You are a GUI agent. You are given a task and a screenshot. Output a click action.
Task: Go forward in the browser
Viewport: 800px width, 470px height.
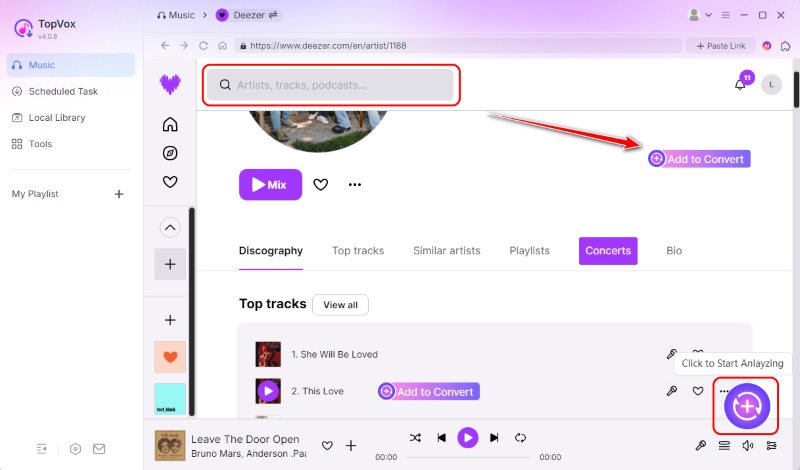(184, 45)
